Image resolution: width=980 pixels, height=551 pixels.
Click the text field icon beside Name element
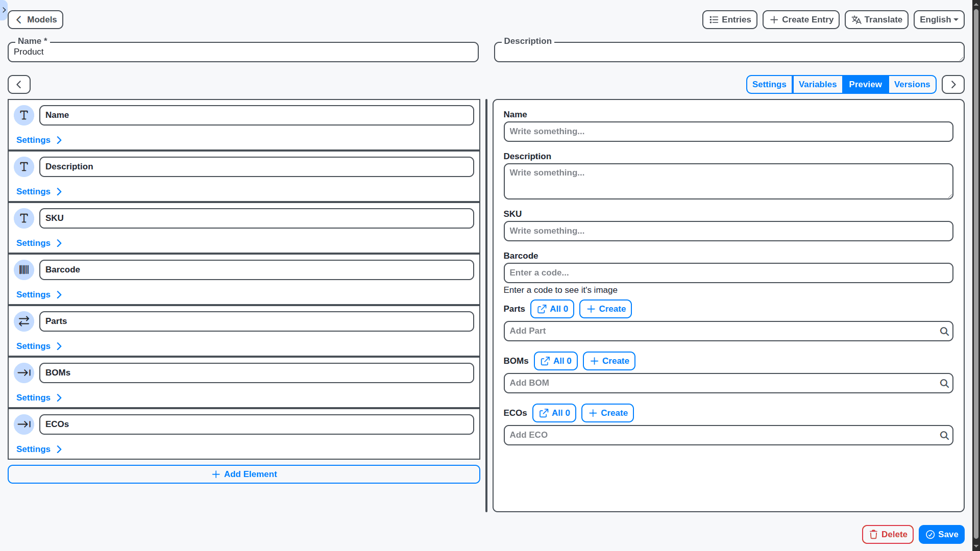coord(23,115)
